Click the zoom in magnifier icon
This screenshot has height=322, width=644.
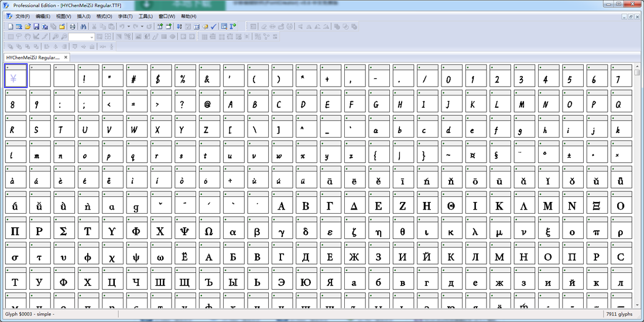pos(56,36)
